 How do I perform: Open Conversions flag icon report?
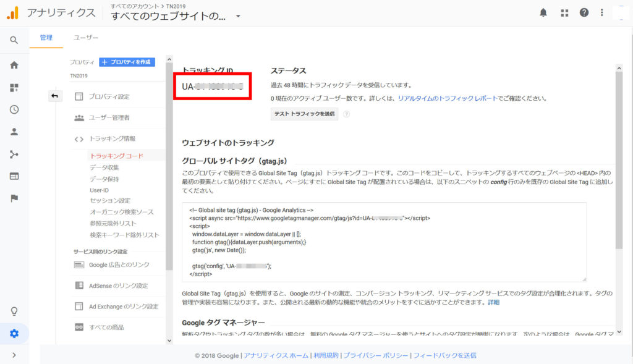[x=14, y=198]
